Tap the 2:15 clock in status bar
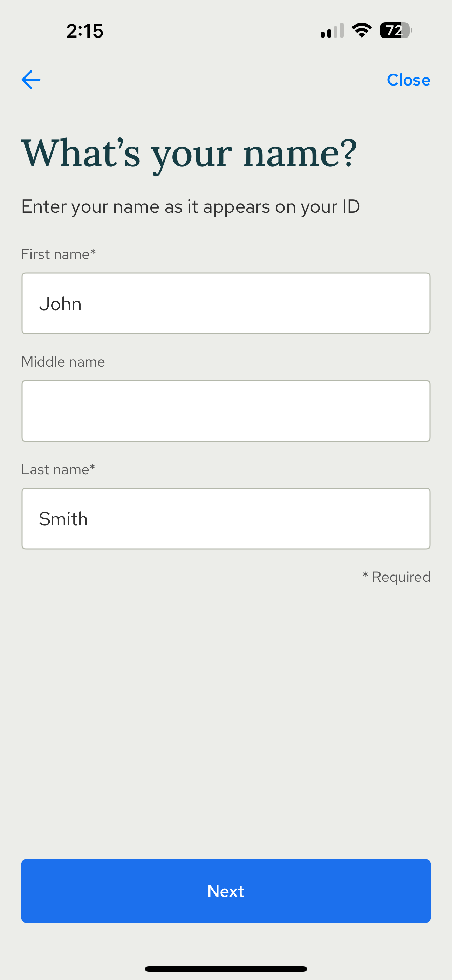The width and height of the screenshot is (452, 980). click(85, 31)
